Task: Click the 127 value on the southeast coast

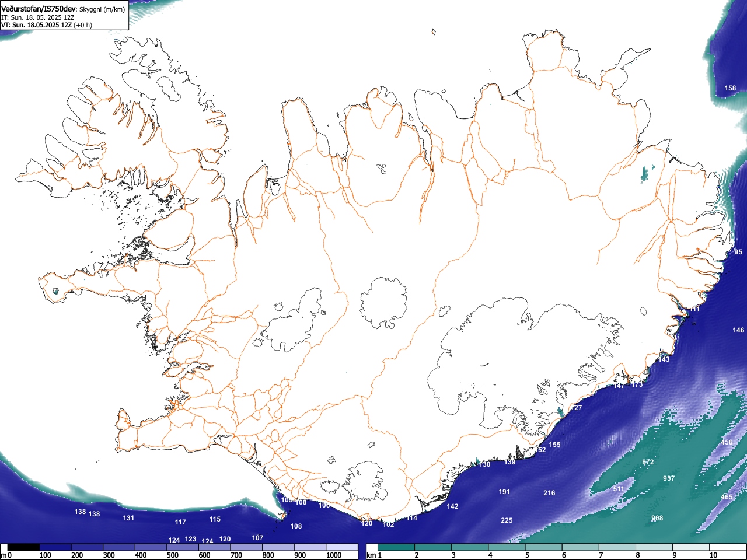Action: point(577,408)
